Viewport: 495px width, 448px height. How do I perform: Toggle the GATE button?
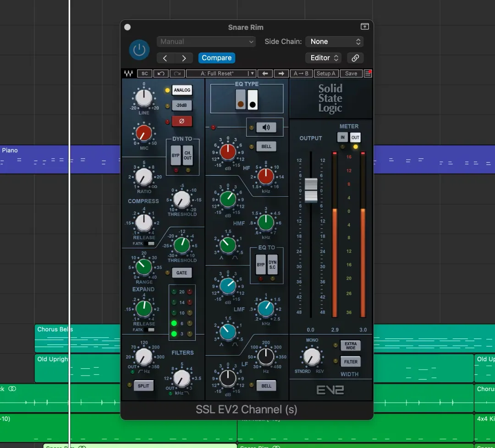coord(182,273)
